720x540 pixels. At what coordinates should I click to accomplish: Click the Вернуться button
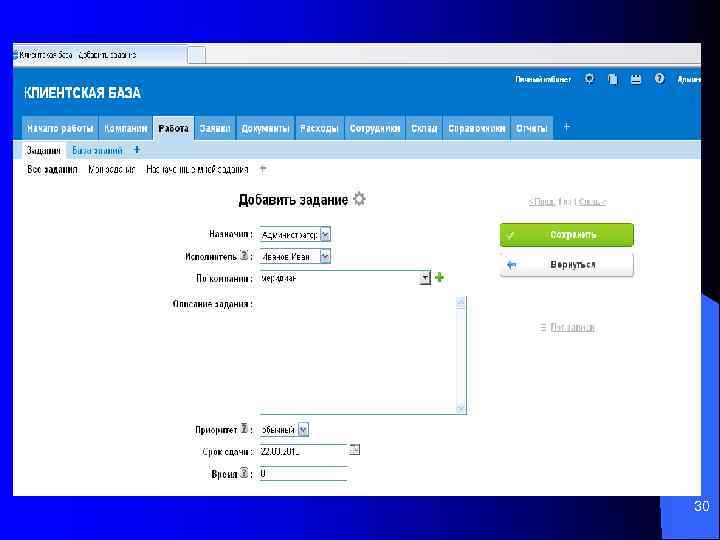tap(567, 264)
